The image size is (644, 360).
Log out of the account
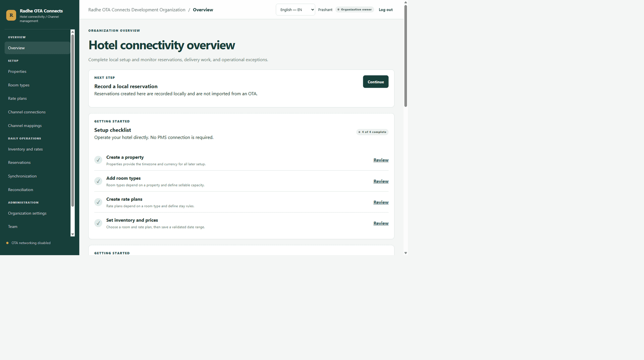pos(386,10)
